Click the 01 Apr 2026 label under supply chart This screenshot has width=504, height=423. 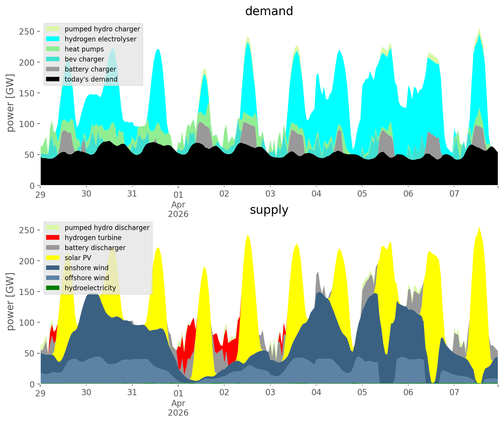178,402
